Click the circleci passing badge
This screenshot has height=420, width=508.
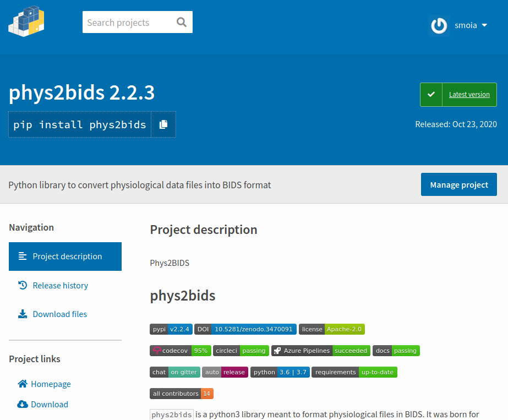point(241,351)
